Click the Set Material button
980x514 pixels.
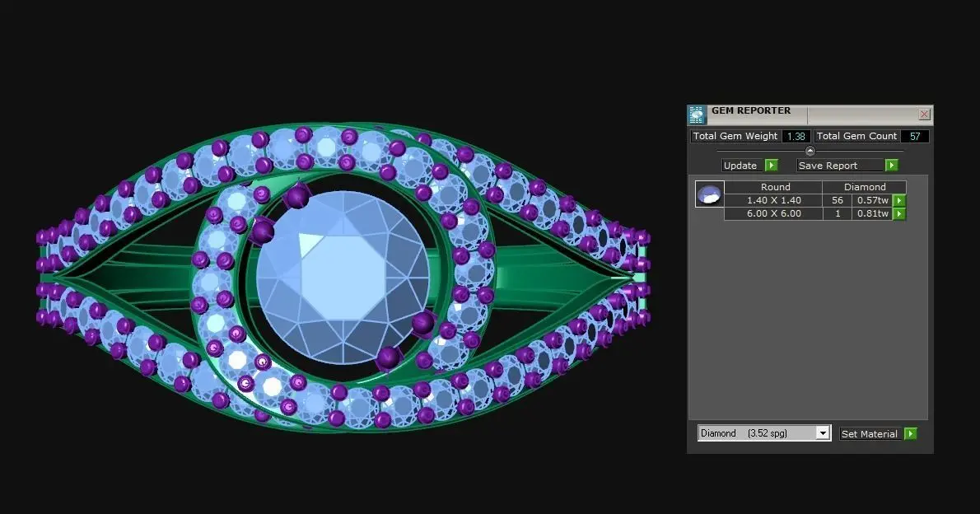(x=869, y=434)
